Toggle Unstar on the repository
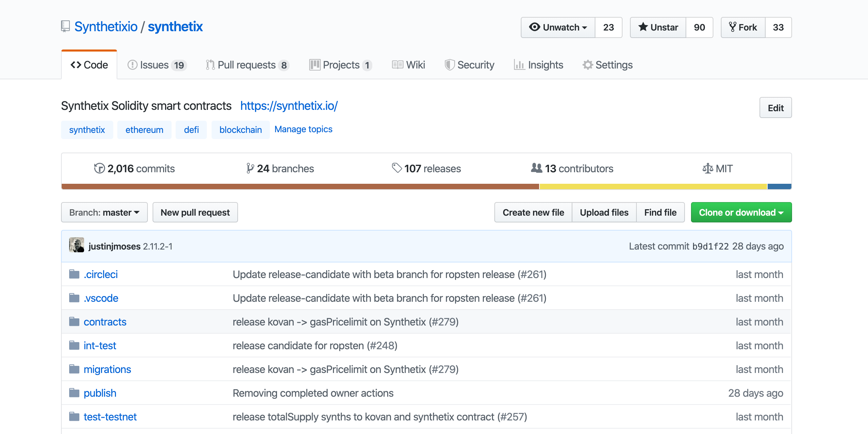 [x=658, y=27]
